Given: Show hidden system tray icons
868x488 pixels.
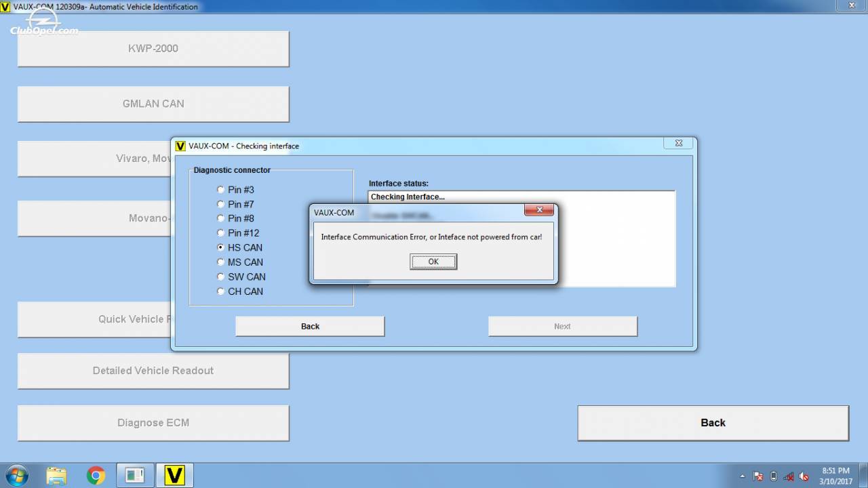Looking at the screenshot, I should pos(743,476).
